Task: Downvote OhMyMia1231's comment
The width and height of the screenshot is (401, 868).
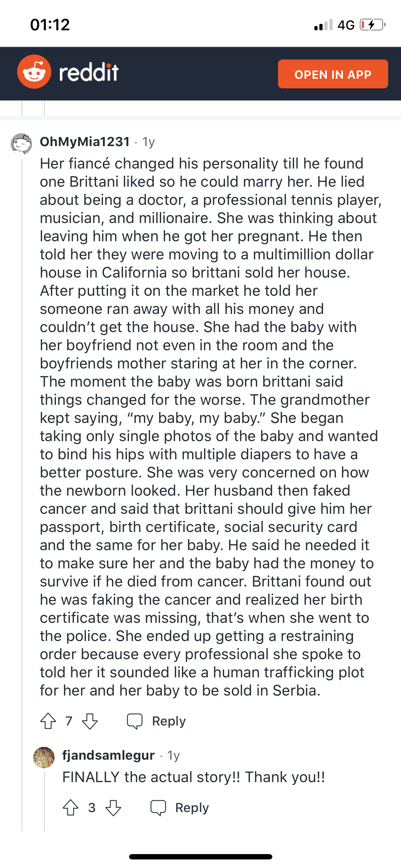Action: 90,721
